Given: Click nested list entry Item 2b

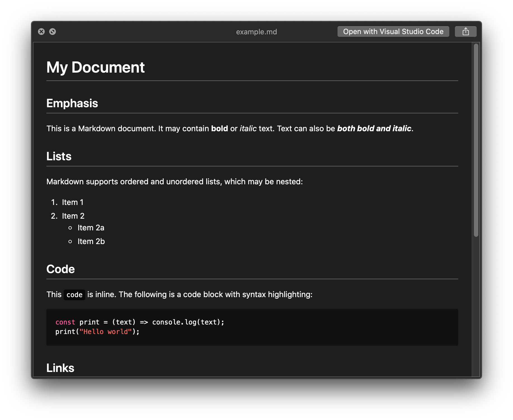Looking at the screenshot, I should click(x=91, y=241).
